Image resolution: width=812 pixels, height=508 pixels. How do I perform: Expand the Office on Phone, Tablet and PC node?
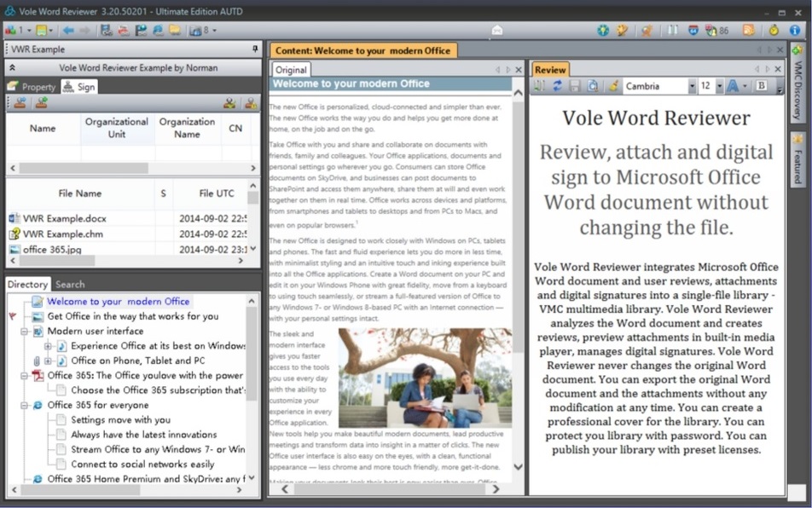[x=48, y=361]
